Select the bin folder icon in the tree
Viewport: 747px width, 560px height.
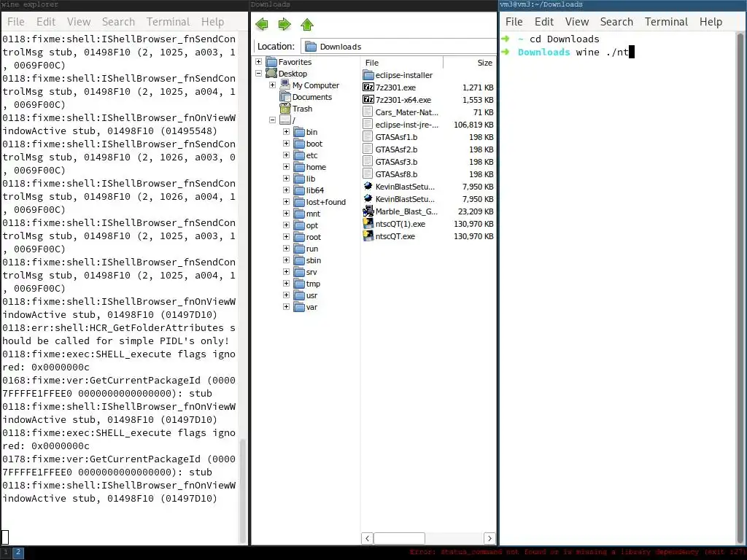[x=299, y=132]
